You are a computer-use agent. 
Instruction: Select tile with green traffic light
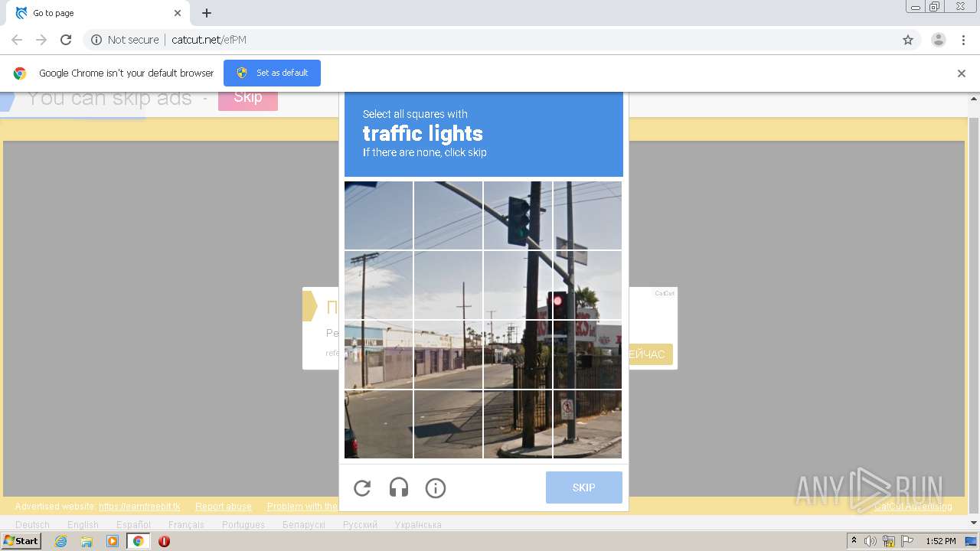pos(518,216)
